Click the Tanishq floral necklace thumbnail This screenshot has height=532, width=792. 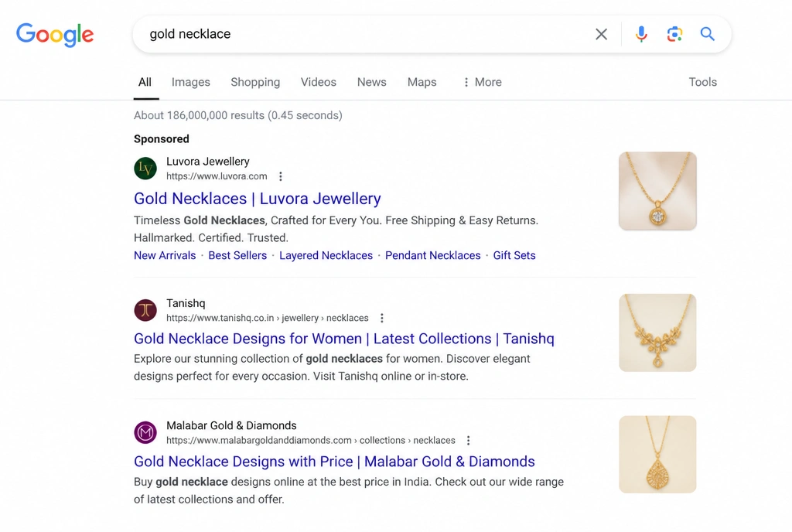(x=657, y=332)
